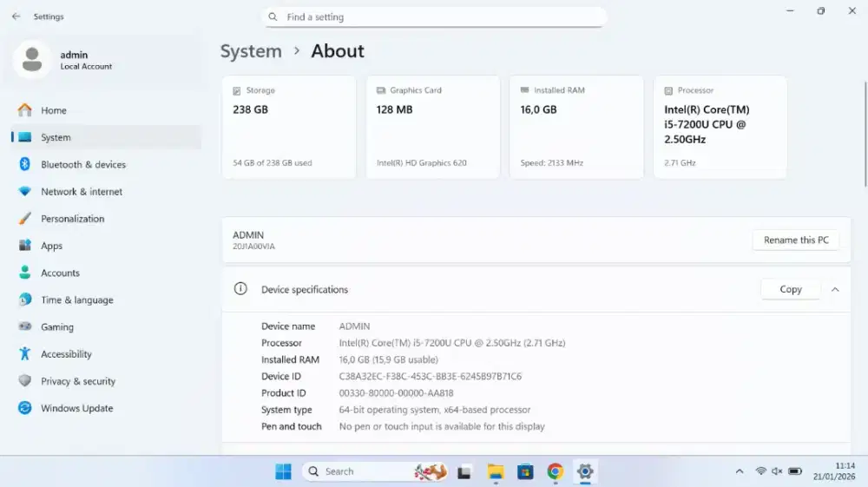
Task: Click the muted volume tray icon
Action: click(x=777, y=471)
